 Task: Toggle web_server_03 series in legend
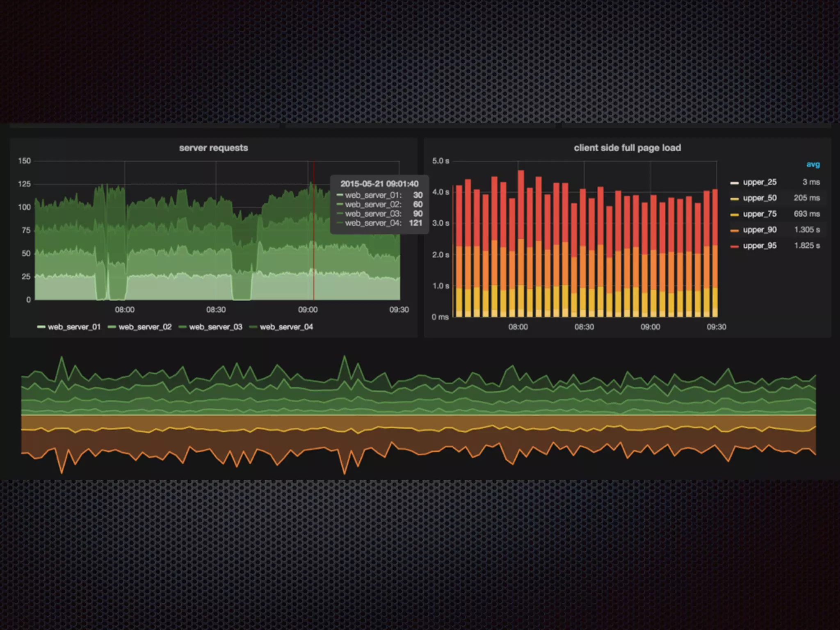point(215,327)
